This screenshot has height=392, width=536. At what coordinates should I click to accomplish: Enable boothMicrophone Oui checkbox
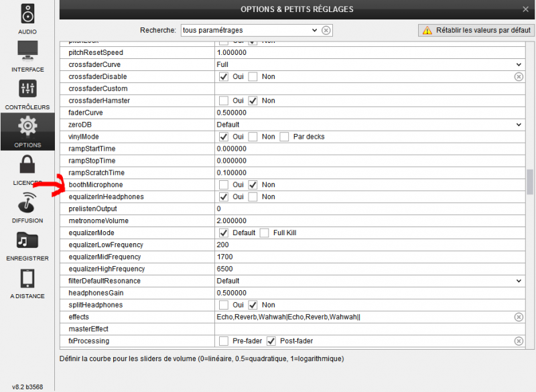(x=224, y=185)
